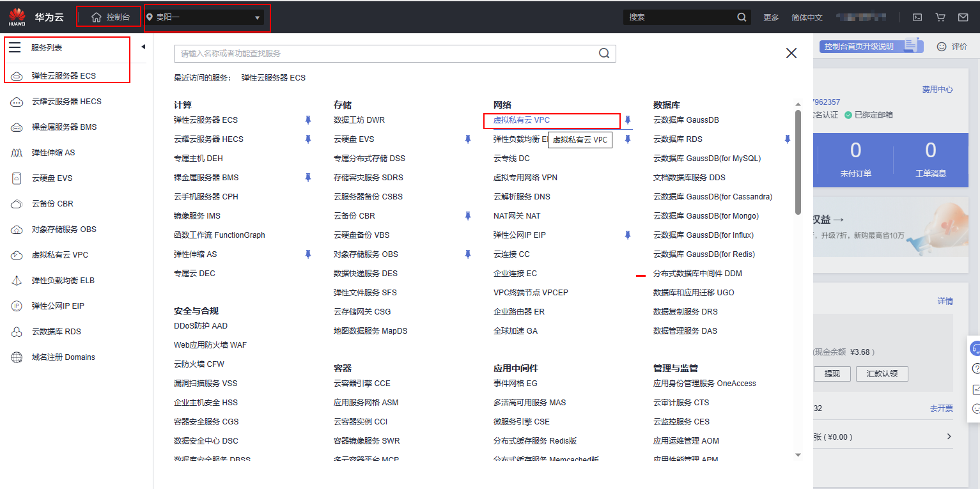
Task: Click the EIP icon in sidebar
Action: click(x=17, y=306)
